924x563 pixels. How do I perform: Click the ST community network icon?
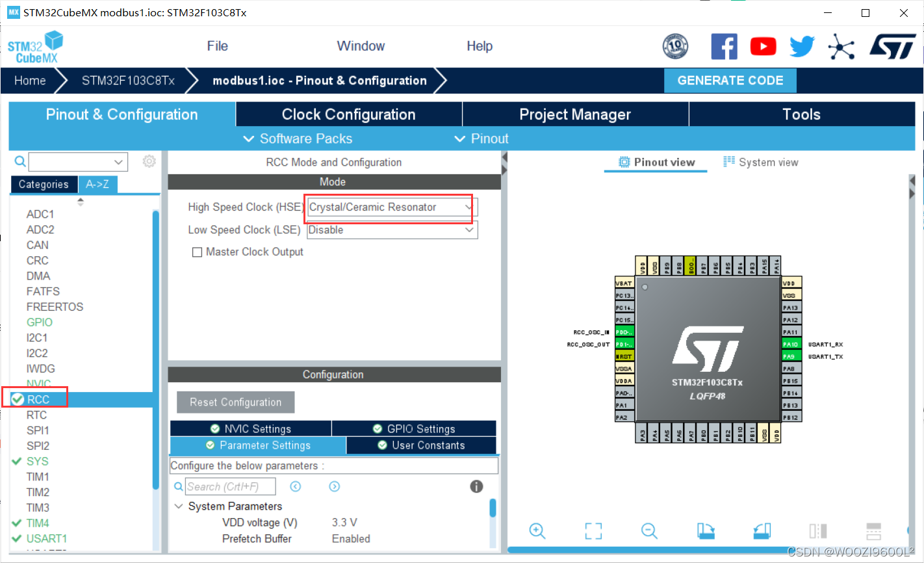[841, 47]
